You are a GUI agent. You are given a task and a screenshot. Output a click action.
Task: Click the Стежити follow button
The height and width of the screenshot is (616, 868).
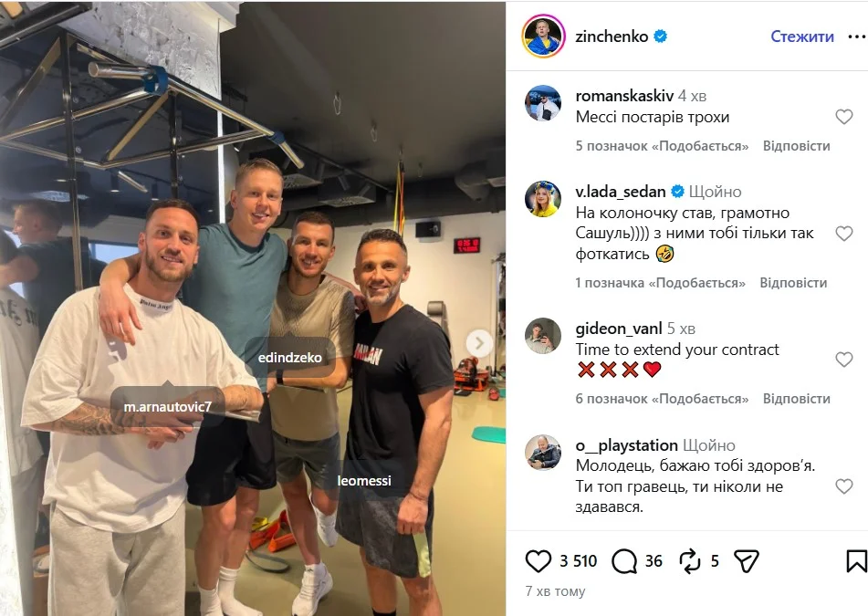coord(802,37)
